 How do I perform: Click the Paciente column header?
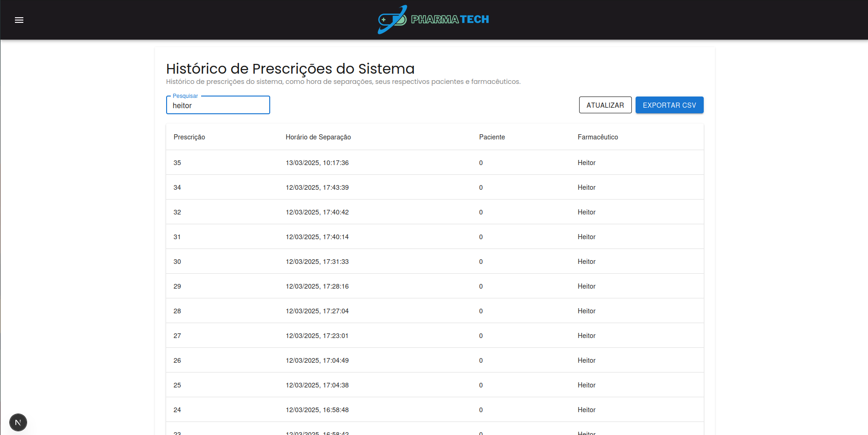tap(492, 137)
